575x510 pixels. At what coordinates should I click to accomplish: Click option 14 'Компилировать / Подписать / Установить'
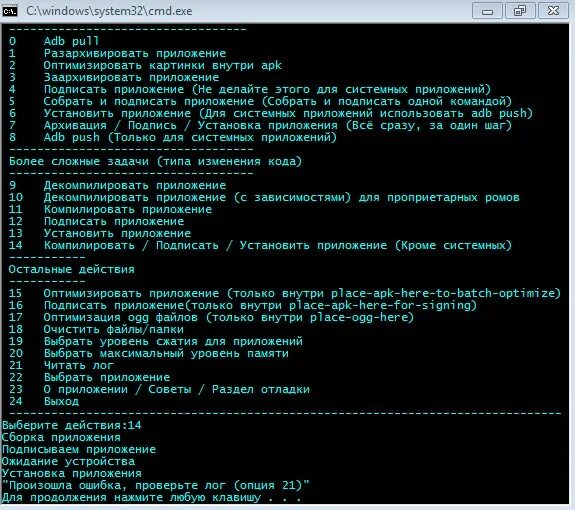tap(260, 245)
